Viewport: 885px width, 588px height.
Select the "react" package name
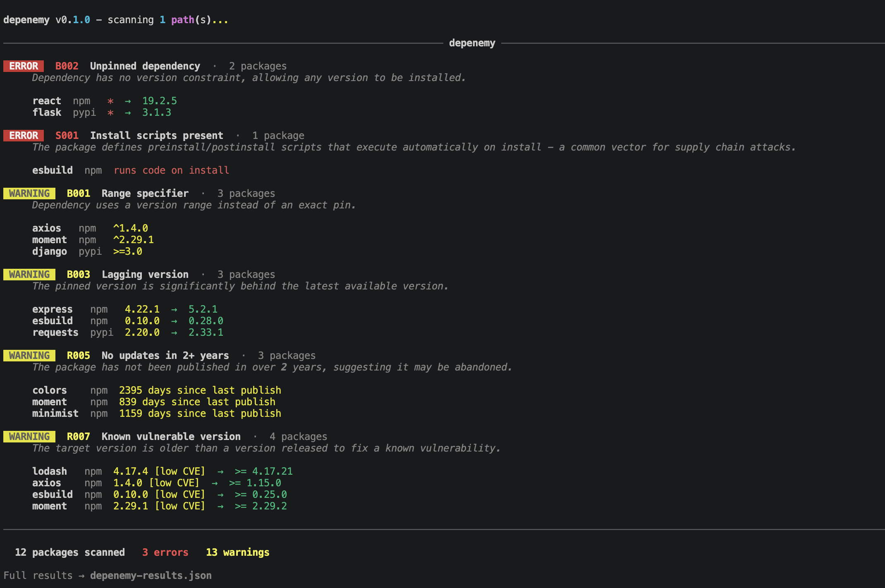click(47, 101)
